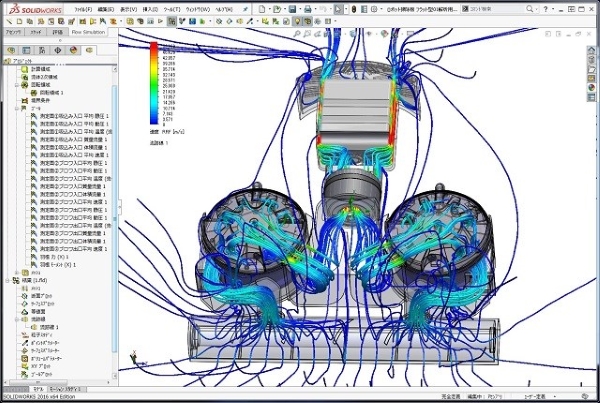Switch to the Flow Simulation tab
This screenshot has width=600, height=403.
click(x=88, y=31)
